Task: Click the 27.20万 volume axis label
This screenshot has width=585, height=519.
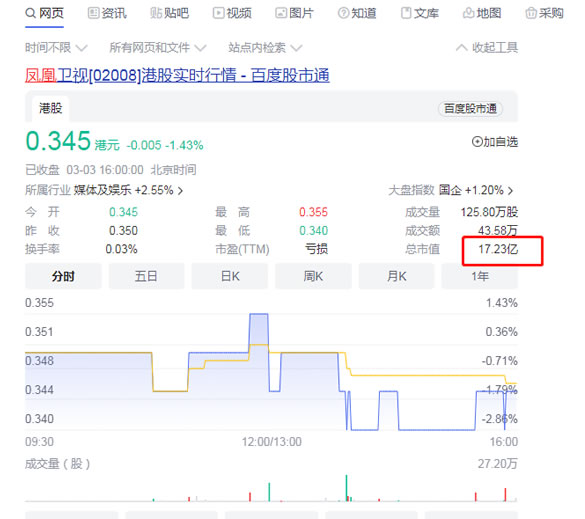Action: click(497, 464)
